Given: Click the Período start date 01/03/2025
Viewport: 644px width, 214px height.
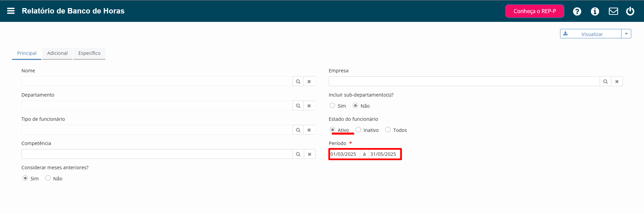Looking at the screenshot, I should 345,154.
